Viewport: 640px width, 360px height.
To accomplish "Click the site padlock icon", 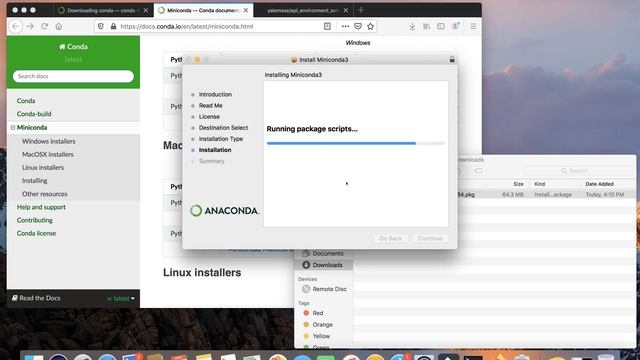I will pyautogui.click(x=113, y=26).
